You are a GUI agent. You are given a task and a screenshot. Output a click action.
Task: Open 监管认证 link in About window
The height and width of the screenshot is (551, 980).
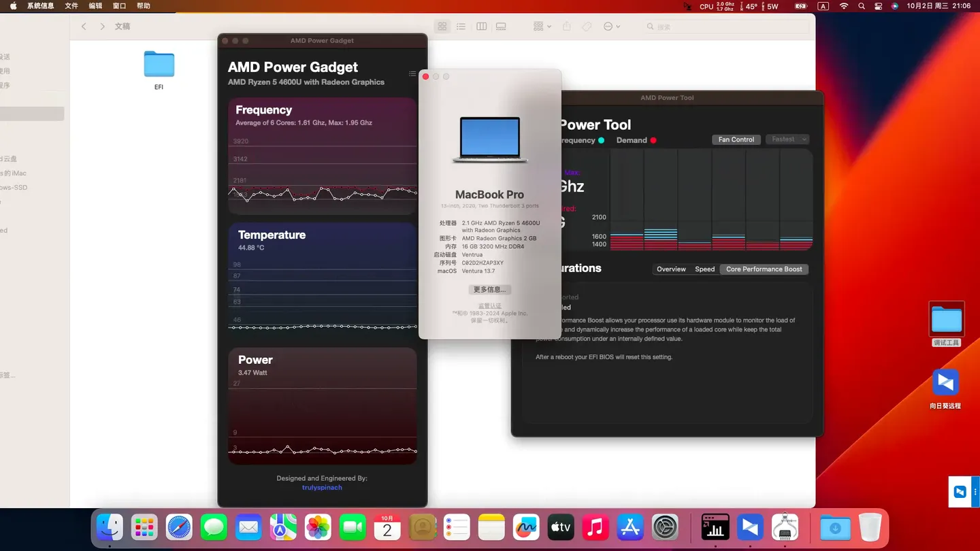(x=490, y=306)
